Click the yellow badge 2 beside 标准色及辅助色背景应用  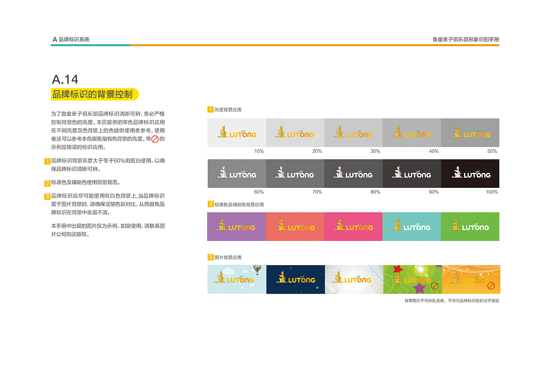211,204
